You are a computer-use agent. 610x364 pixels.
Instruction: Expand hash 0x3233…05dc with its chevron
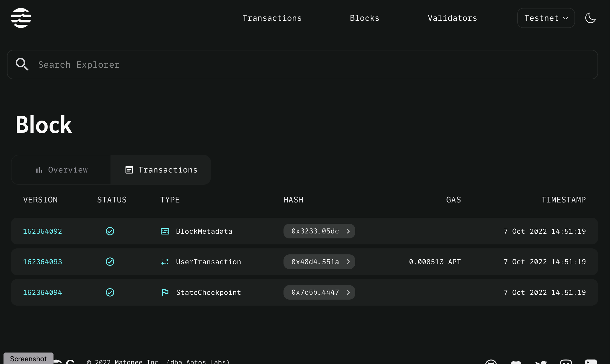(348, 231)
